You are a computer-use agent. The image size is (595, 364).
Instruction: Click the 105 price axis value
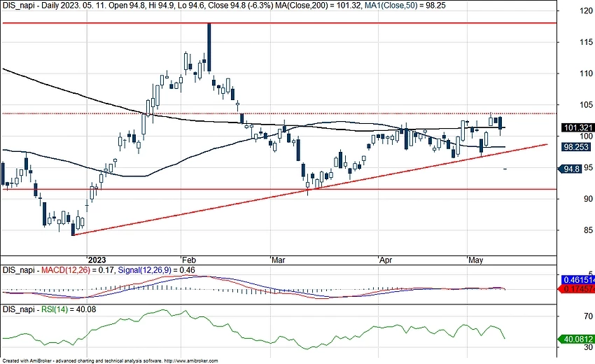click(586, 105)
